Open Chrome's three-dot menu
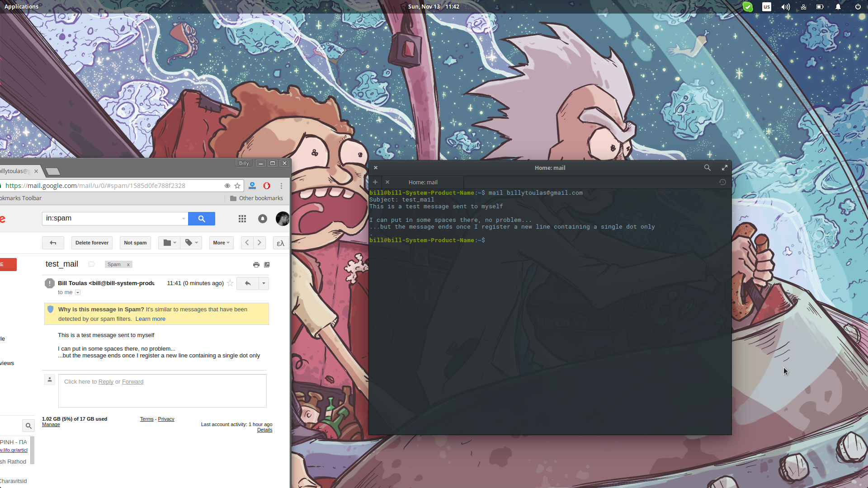 coord(281,186)
